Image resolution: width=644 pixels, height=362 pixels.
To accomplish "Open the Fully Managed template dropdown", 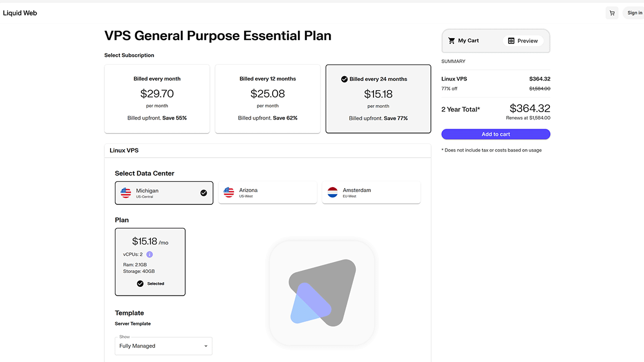I will [x=164, y=346].
